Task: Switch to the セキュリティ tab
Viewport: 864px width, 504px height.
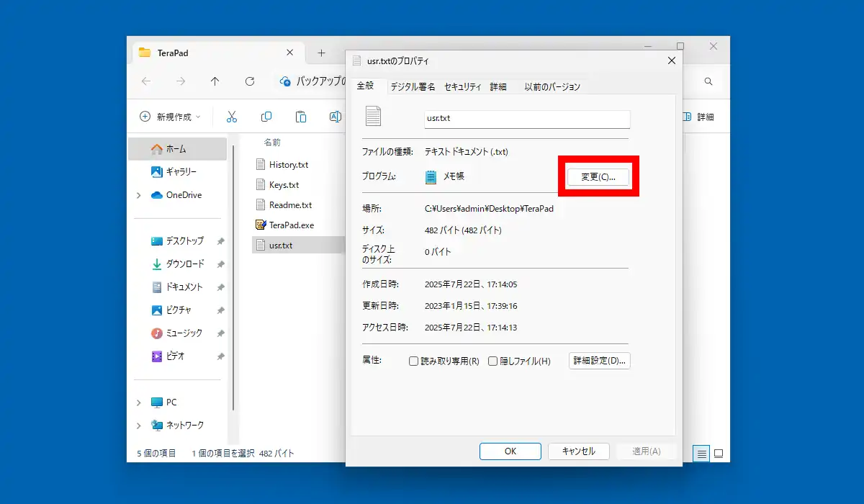Action: point(462,86)
